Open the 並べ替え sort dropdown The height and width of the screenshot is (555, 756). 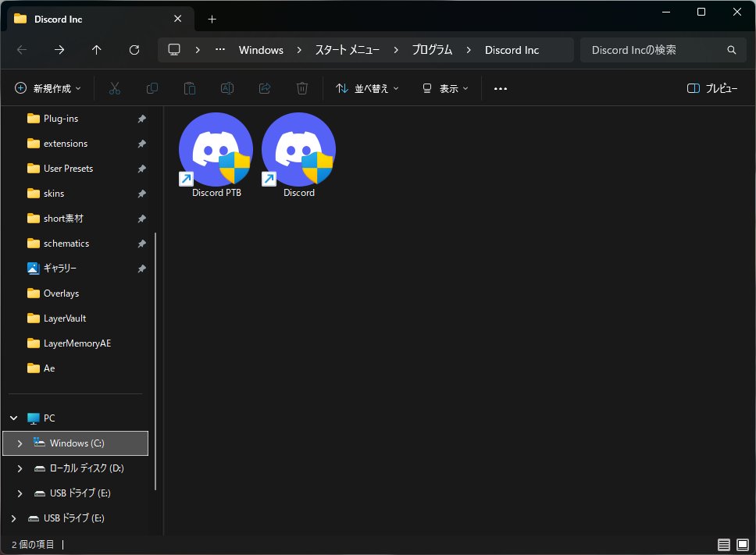(367, 88)
